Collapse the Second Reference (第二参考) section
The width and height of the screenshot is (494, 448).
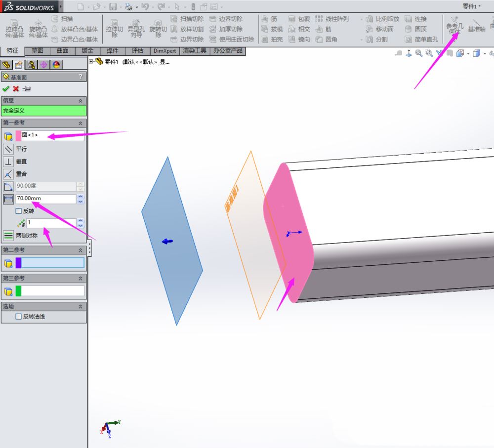click(81, 250)
